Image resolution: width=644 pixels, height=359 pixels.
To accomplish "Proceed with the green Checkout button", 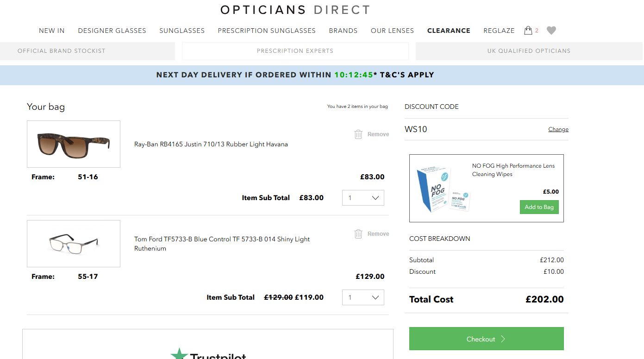I will (x=486, y=339).
